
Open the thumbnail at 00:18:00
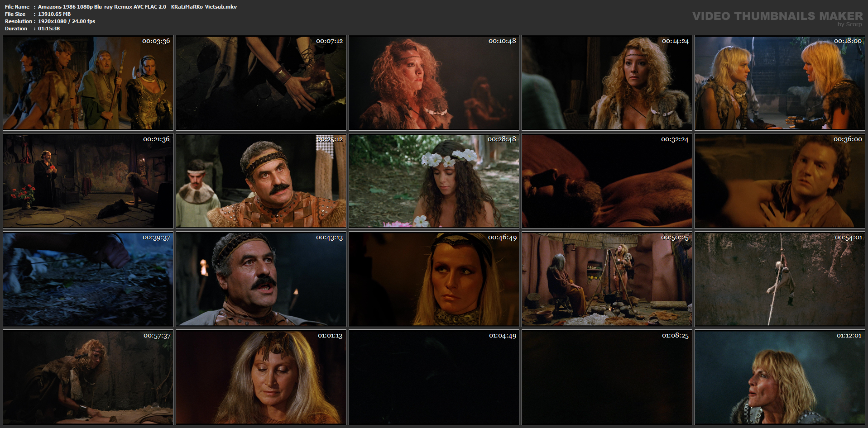780,83
